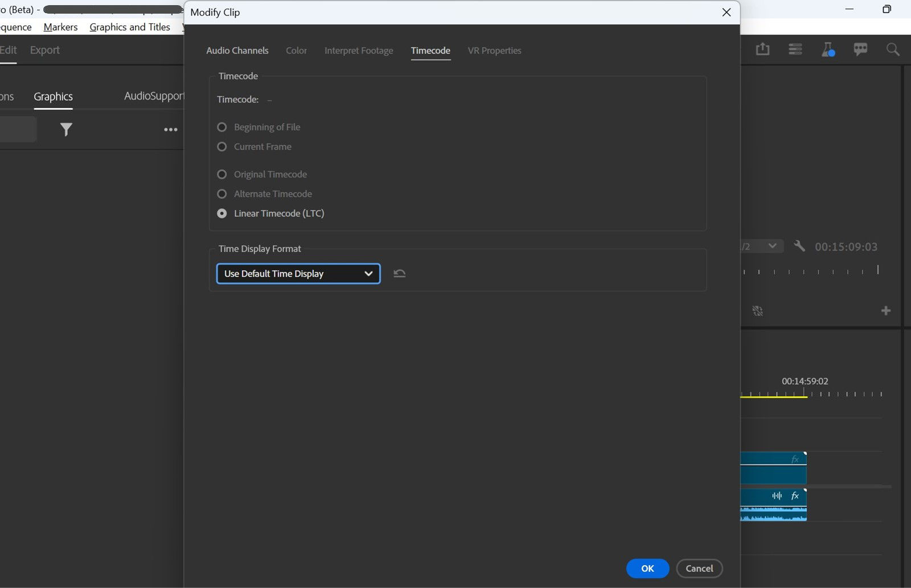This screenshot has height=588, width=911.
Task: Click the Search icon in the header
Action: click(892, 49)
